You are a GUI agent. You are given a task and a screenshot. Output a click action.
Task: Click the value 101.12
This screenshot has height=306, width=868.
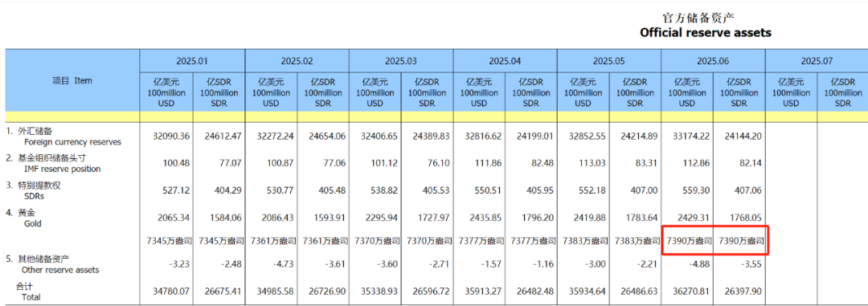(385, 163)
